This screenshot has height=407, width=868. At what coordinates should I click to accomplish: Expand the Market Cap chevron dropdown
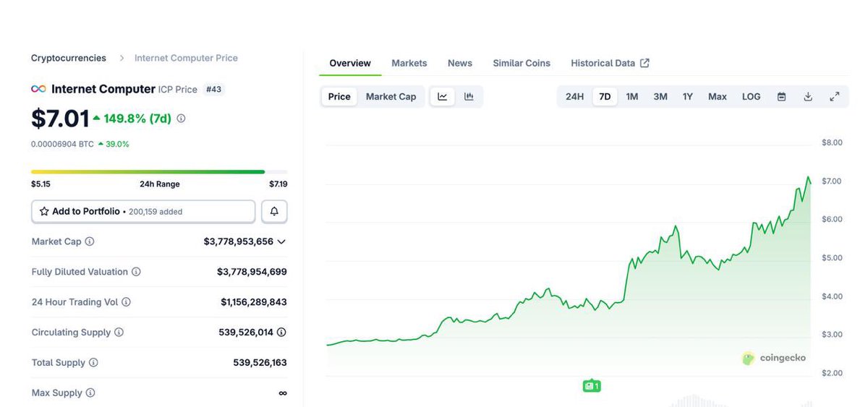click(281, 241)
